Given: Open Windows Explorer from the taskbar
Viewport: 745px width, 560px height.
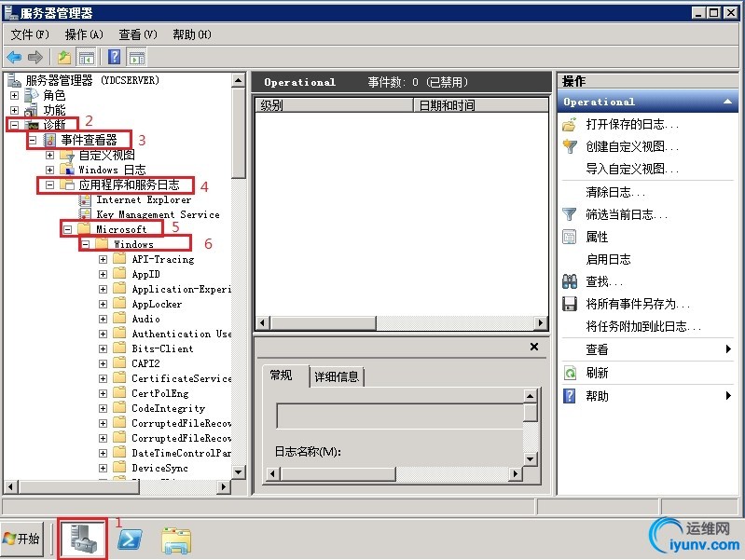Looking at the screenshot, I should click(176, 540).
